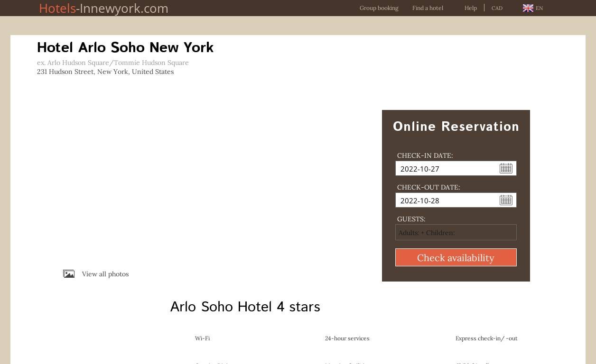Click the check-out date field 2022-10-28

tap(446, 200)
